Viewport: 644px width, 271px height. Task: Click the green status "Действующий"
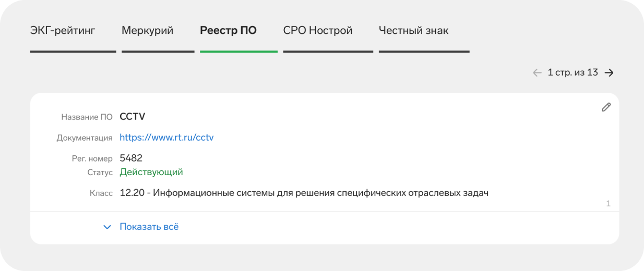point(151,172)
